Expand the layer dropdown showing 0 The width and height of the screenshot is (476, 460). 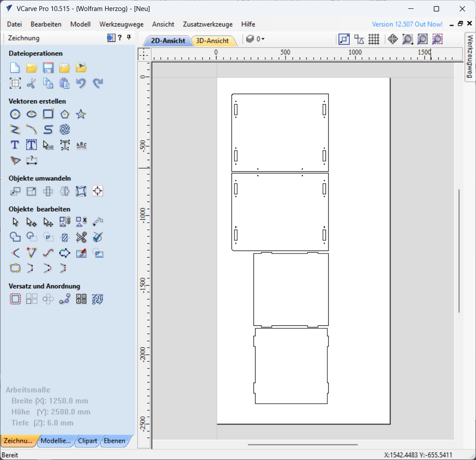click(x=263, y=39)
